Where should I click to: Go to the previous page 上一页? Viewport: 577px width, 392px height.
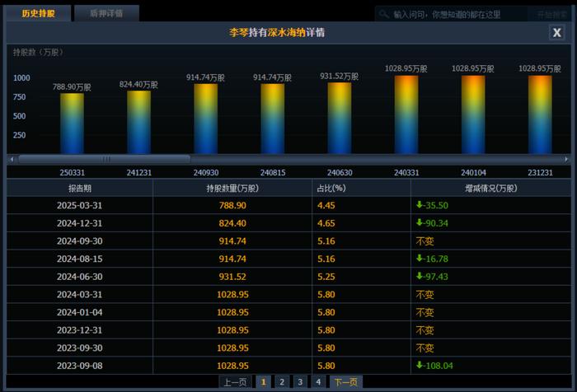(235, 382)
